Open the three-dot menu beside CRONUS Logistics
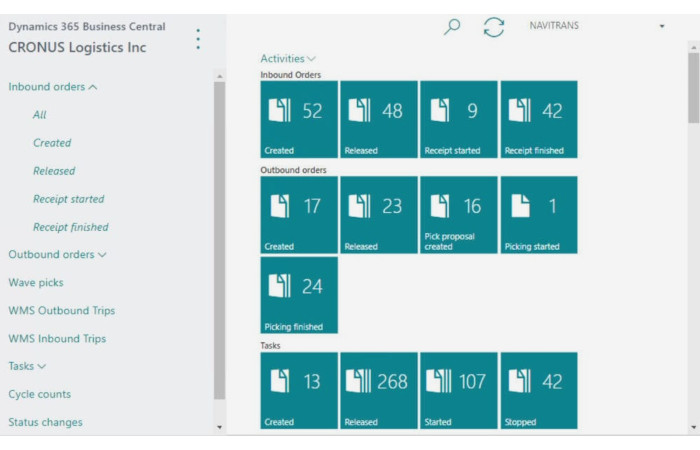The height and width of the screenshot is (450, 700). click(x=198, y=39)
